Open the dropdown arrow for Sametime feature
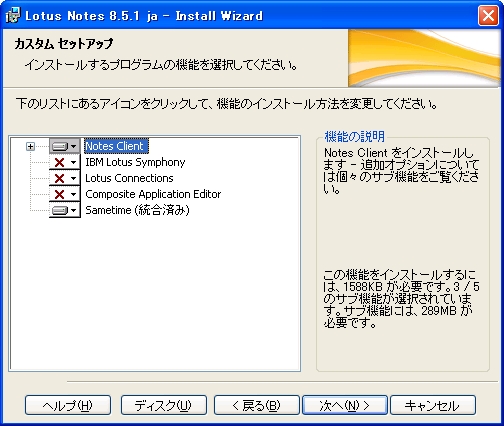 pos(74,210)
